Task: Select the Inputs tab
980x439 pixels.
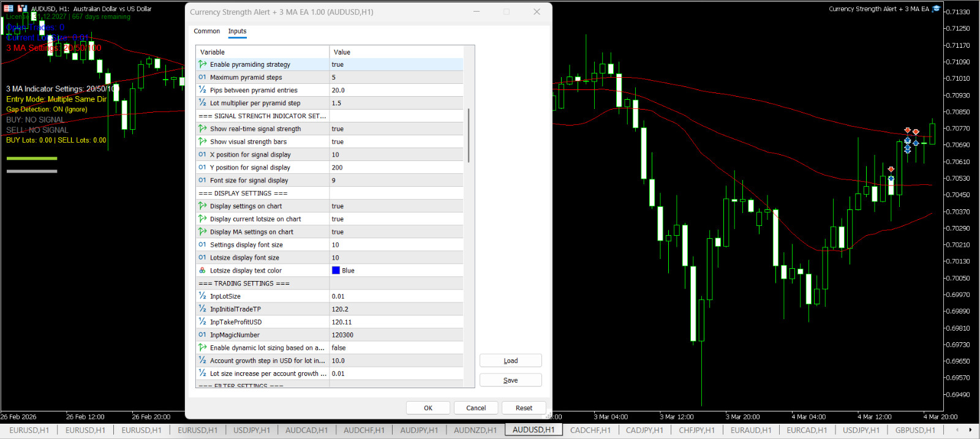Action: (x=237, y=31)
